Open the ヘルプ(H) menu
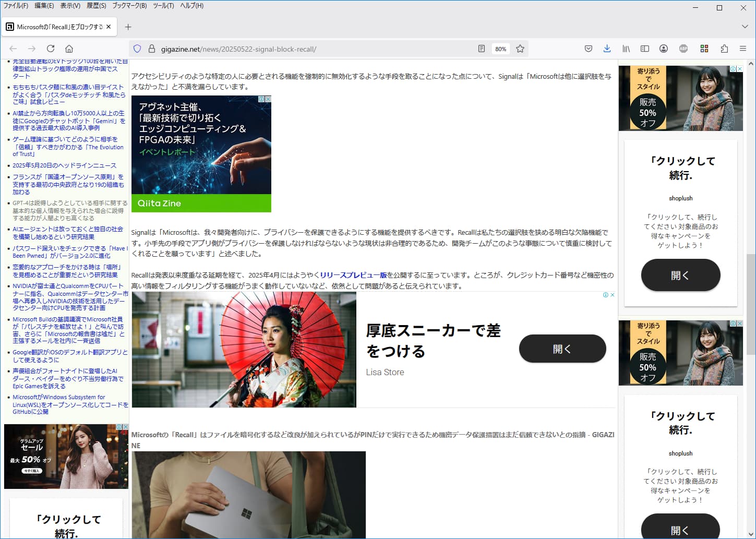The height and width of the screenshot is (539, 756). click(x=191, y=6)
